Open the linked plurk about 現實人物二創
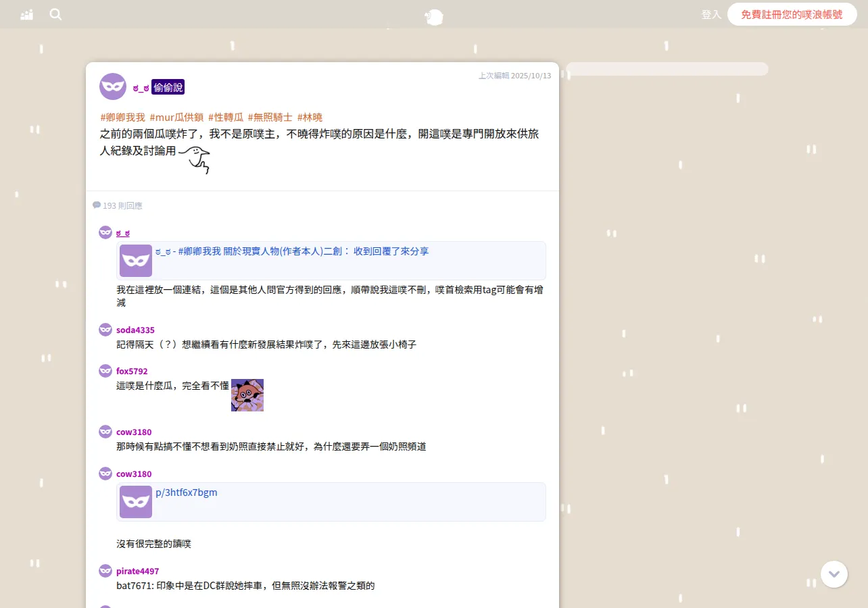This screenshot has width=868, height=608. 331,261
